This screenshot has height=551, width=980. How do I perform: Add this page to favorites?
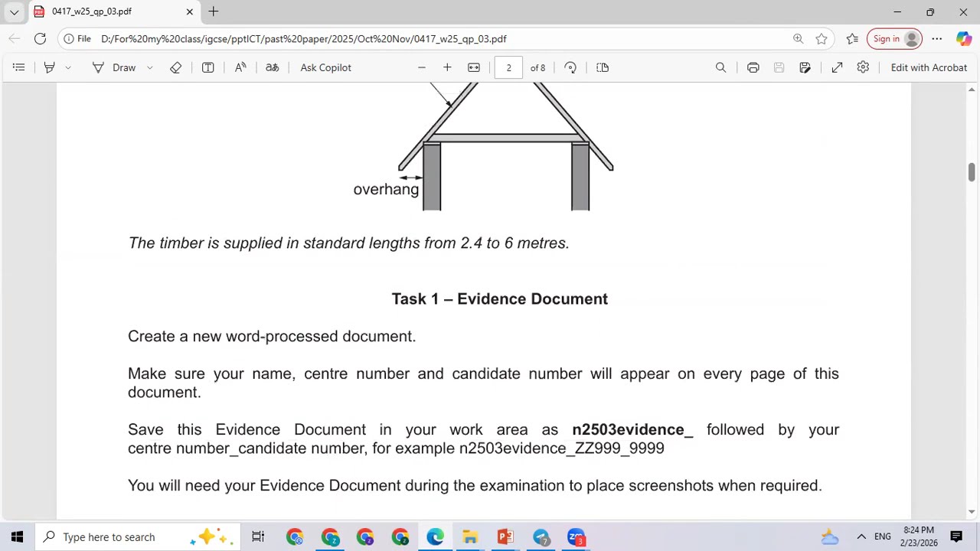tap(822, 38)
